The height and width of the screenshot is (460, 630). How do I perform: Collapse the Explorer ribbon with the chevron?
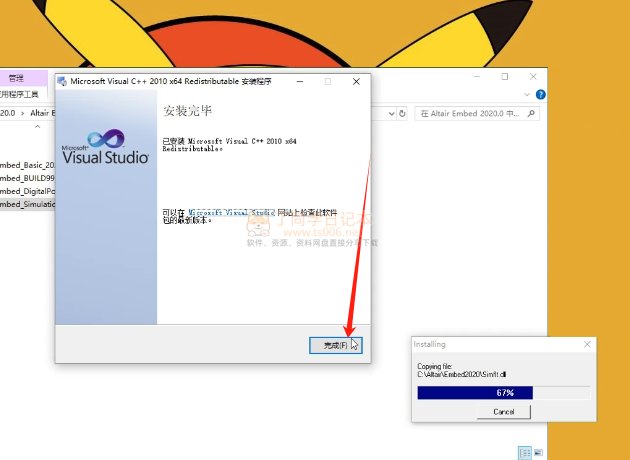(x=527, y=94)
